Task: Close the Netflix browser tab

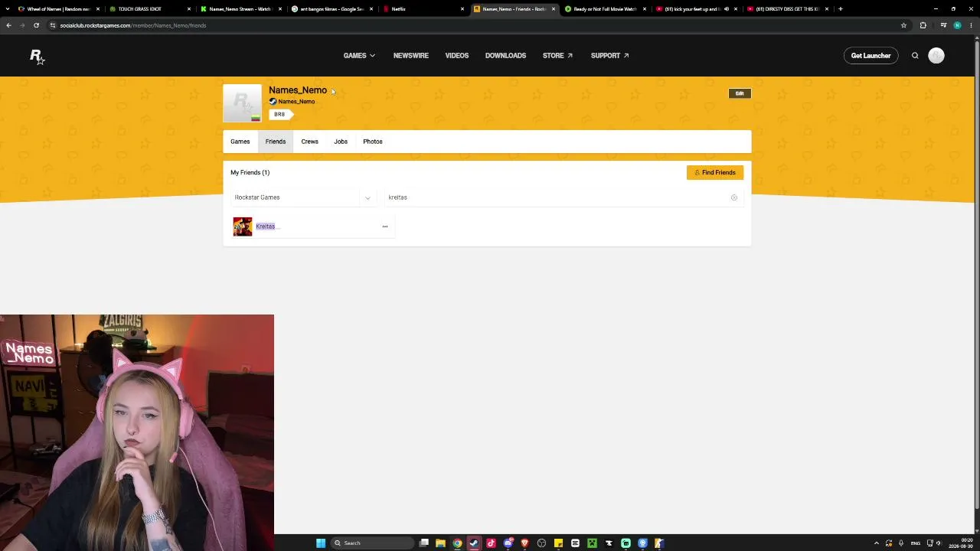Action: click(x=462, y=9)
